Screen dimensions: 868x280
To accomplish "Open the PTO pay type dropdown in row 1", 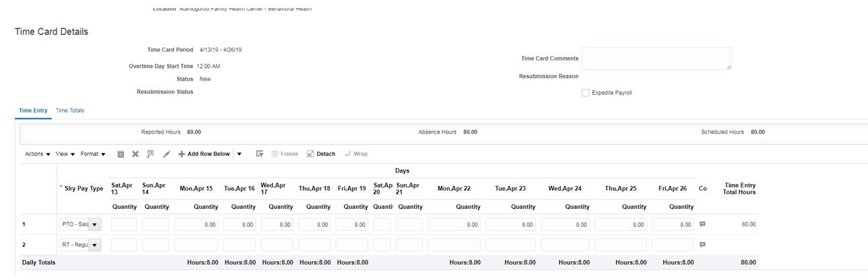I will (x=95, y=224).
